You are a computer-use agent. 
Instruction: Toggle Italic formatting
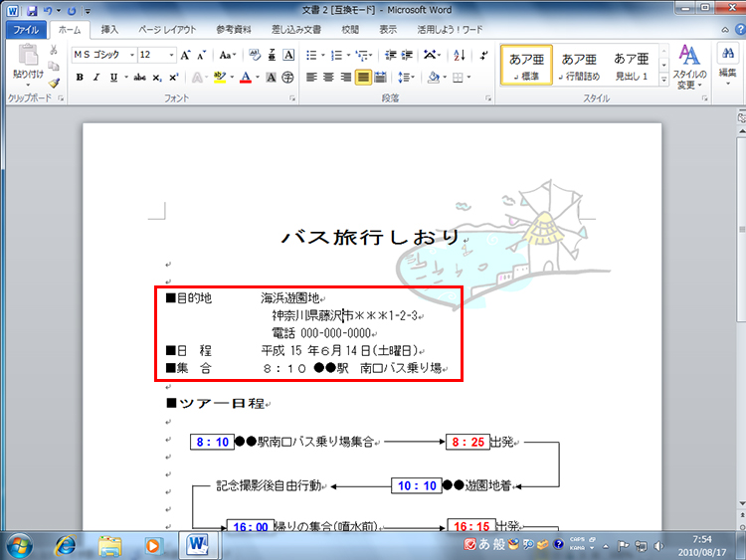(x=96, y=77)
